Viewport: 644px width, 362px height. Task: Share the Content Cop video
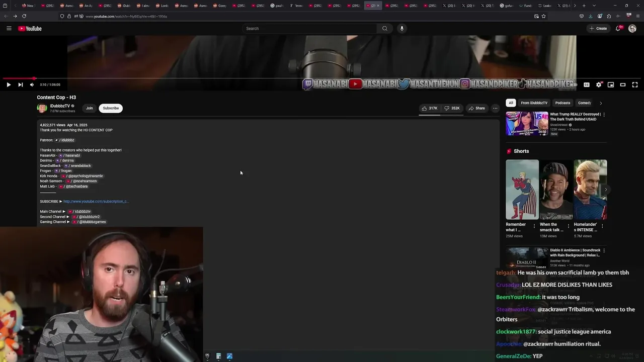pyautogui.click(x=476, y=108)
